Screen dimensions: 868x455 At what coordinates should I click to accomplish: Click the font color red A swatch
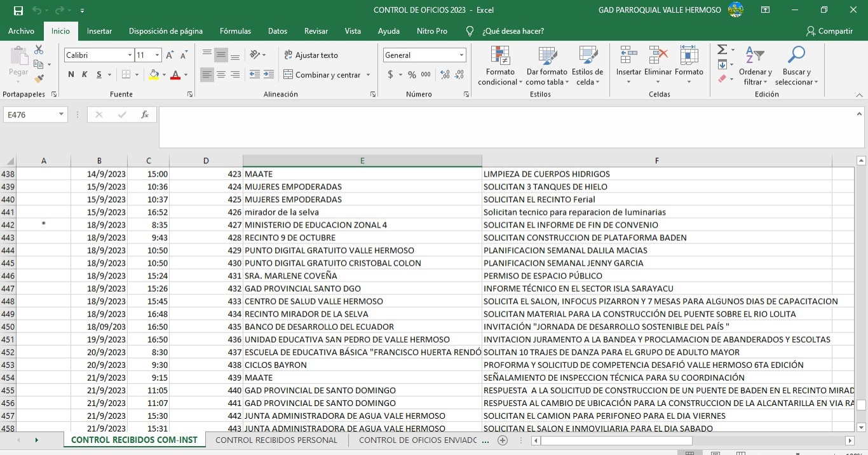[x=175, y=75]
